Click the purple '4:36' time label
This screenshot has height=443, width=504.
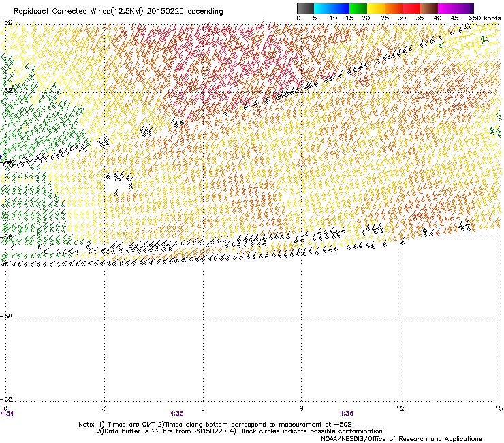coord(346,414)
